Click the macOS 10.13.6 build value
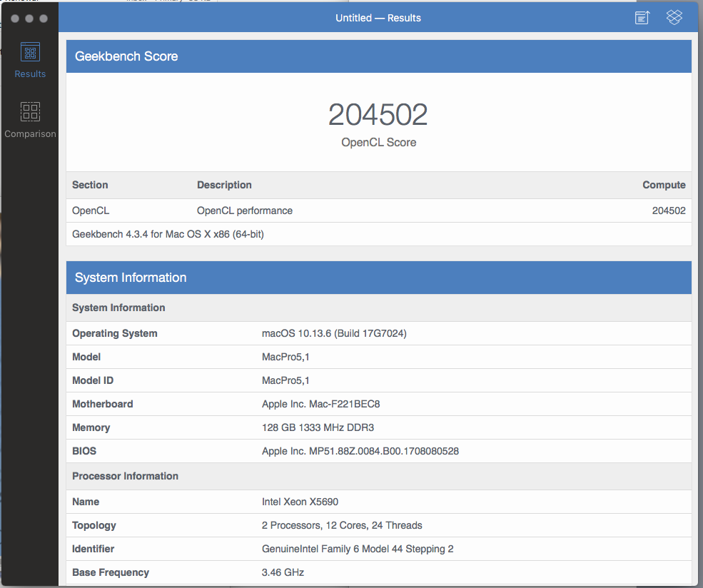 [334, 333]
